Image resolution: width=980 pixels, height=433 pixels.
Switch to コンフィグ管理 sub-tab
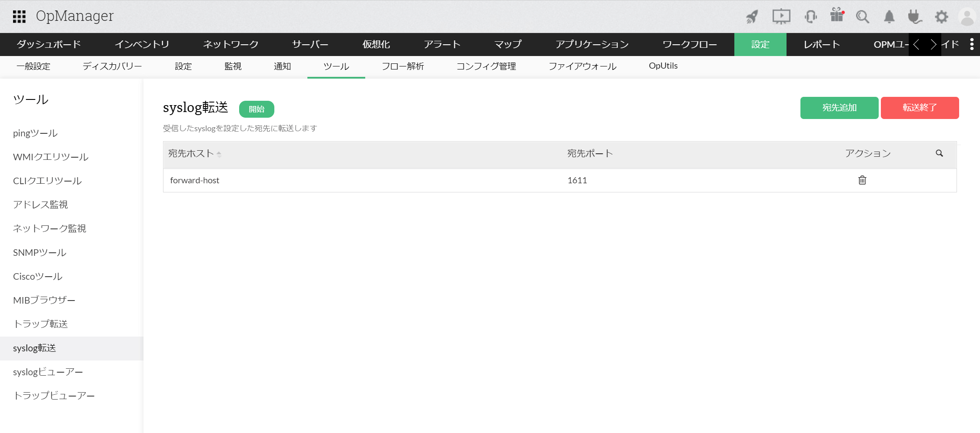[486, 66]
